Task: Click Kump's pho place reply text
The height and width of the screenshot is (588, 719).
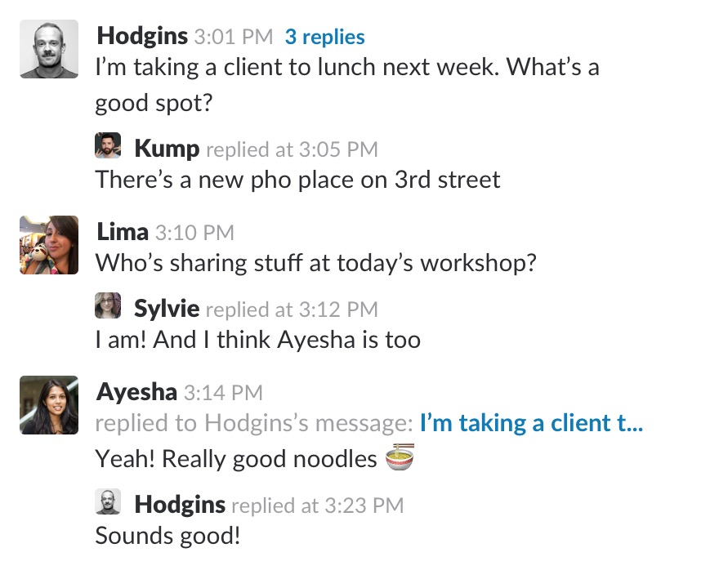Action: point(297,180)
